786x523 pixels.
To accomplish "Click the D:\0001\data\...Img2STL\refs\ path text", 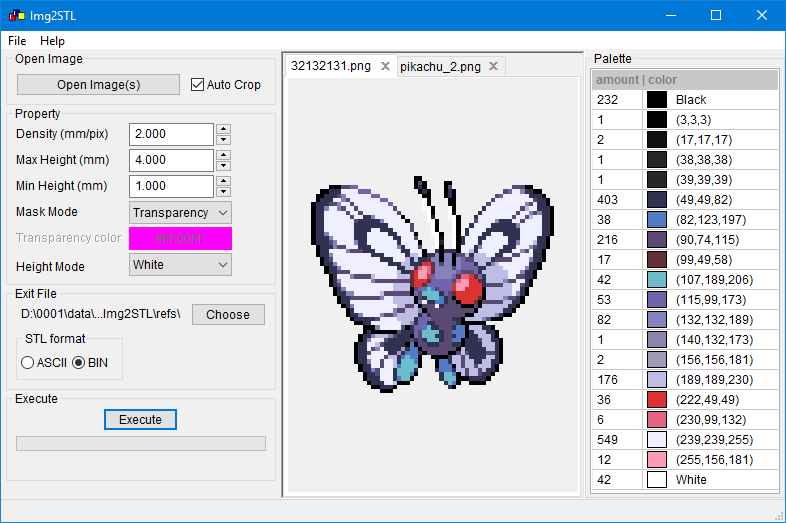I will pos(100,314).
